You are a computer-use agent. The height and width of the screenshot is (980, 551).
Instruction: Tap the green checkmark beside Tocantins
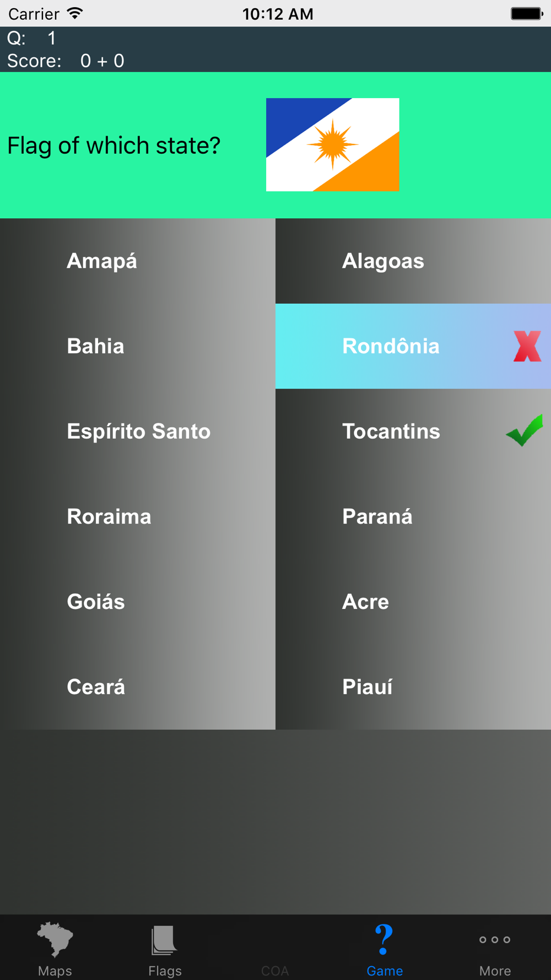pos(525,430)
